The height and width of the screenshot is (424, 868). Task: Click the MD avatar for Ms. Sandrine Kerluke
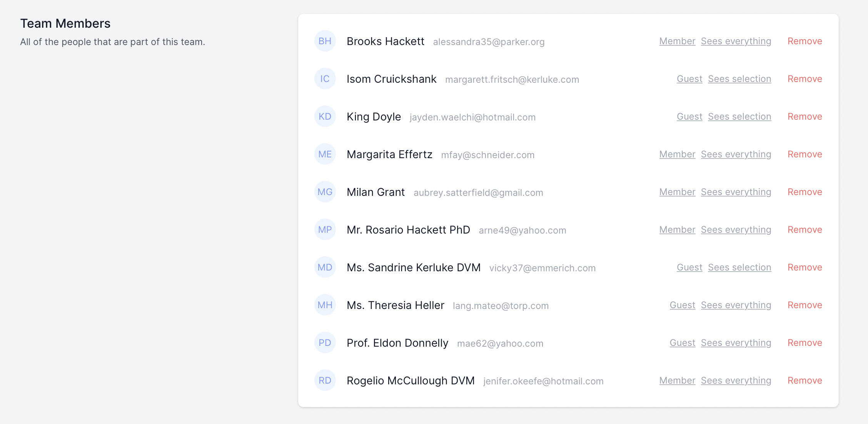pos(325,267)
